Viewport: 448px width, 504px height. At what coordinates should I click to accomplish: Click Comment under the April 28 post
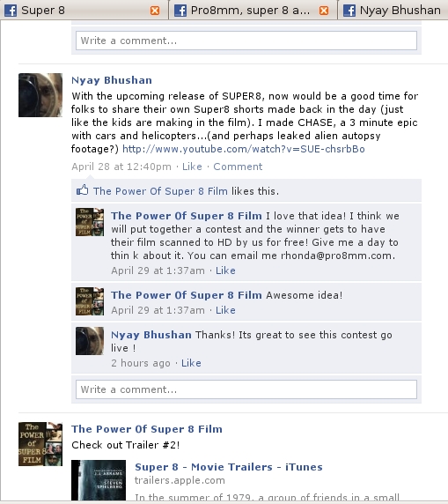[x=238, y=167]
